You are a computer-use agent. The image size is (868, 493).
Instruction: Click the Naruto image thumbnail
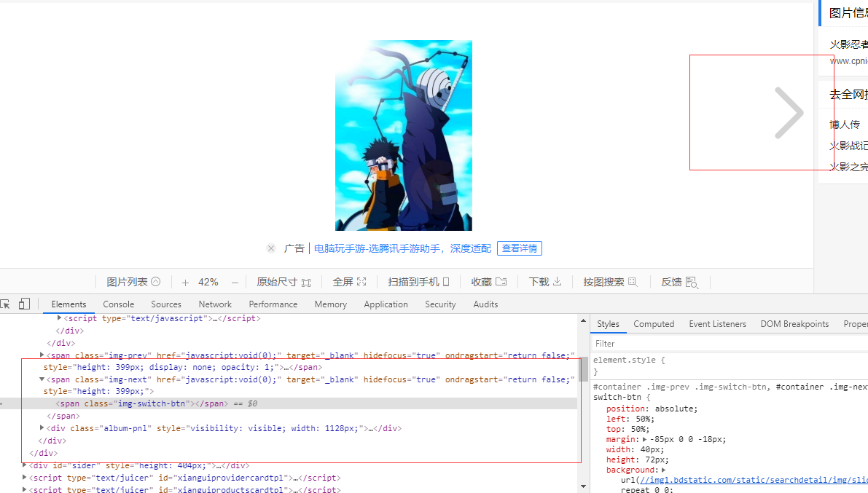point(404,135)
